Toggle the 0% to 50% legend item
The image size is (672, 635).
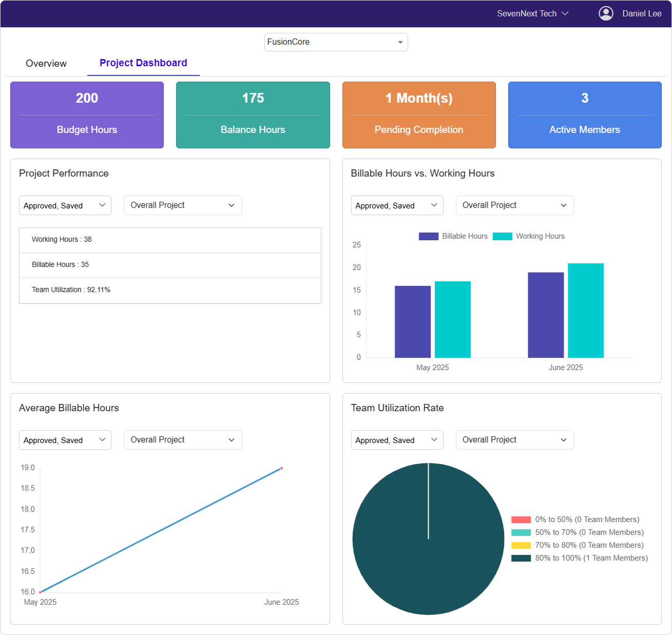(521, 519)
